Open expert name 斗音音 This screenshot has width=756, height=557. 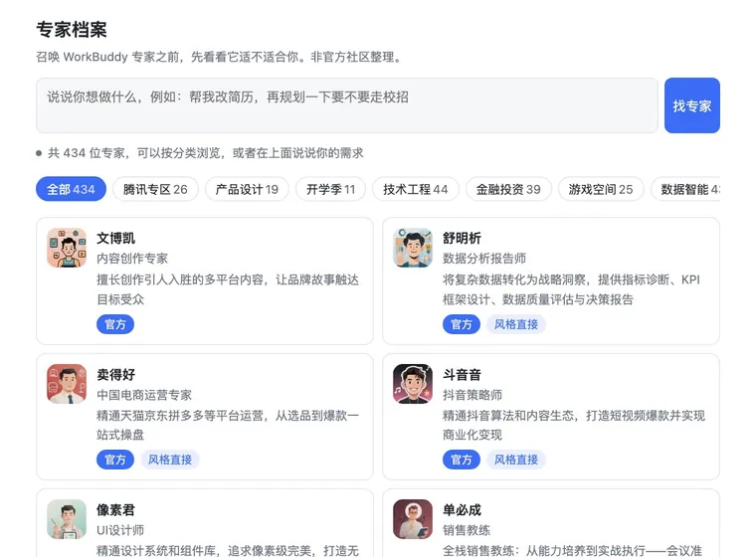(x=462, y=374)
